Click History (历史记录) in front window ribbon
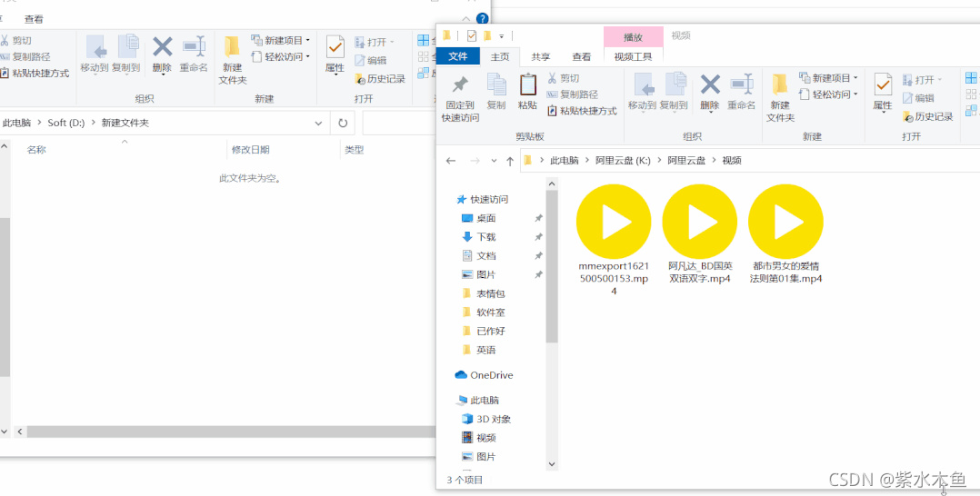 click(x=927, y=116)
